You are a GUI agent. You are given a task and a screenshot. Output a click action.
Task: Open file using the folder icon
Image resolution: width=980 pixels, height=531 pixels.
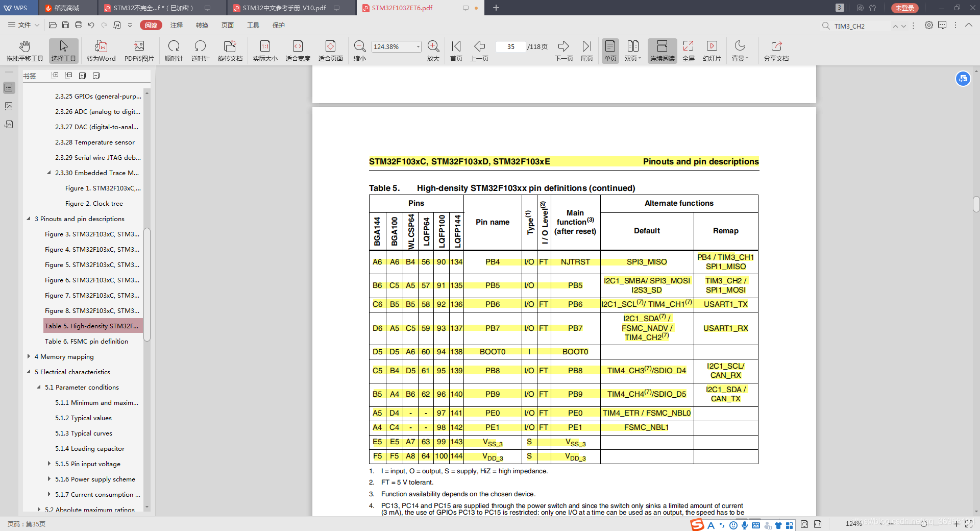[x=53, y=25]
